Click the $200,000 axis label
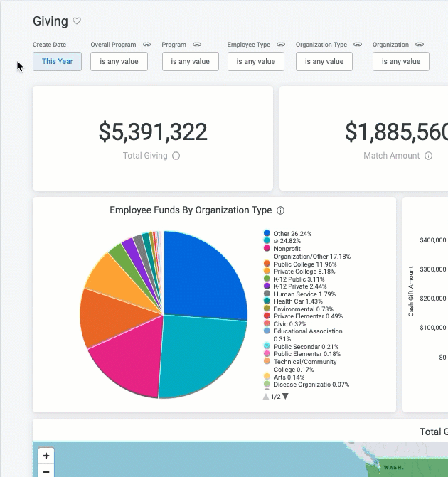The width and height of the screenshot is (448, 477). (433, 299)
